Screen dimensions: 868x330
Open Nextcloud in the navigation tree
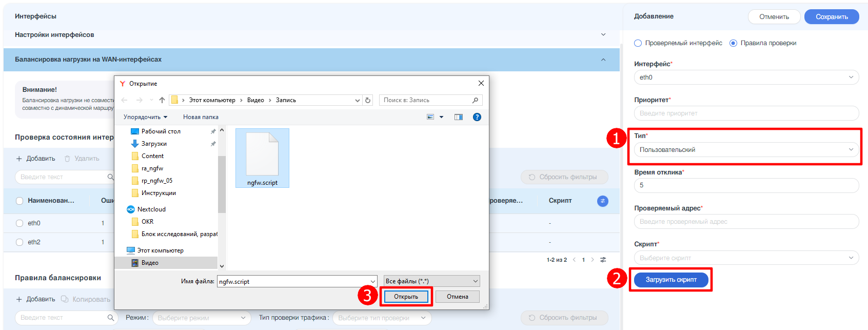[151, 209]
